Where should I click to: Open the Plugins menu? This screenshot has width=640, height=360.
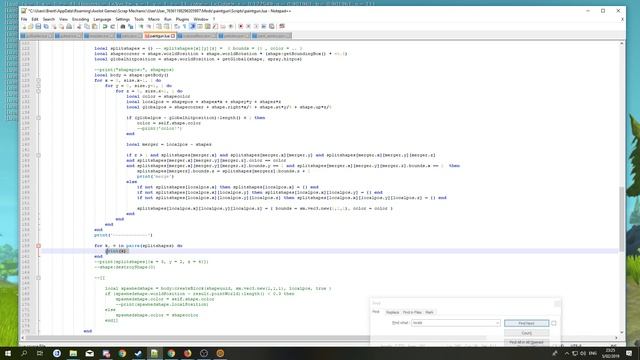point(182,19)
